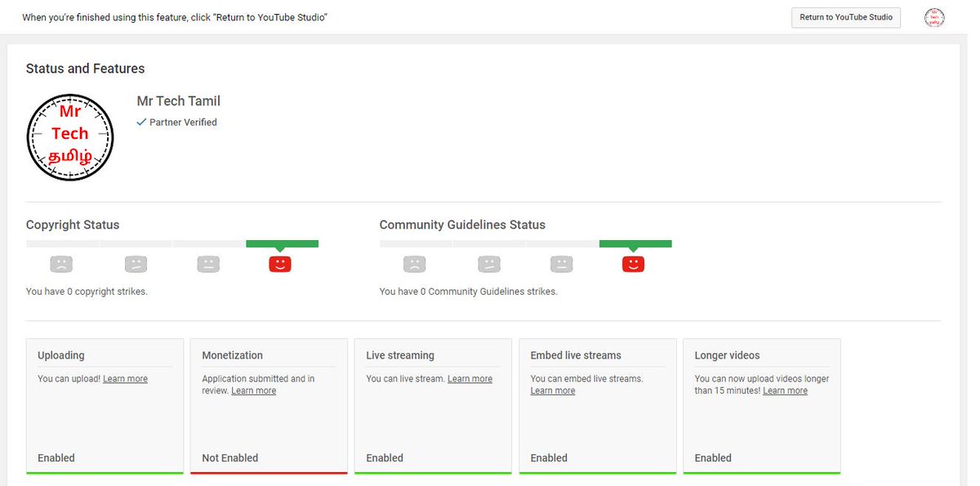The width and height of the screenshot is (980, 486).
Task: Click the green Copyright Status indicator bar
Action: pos(282,243)
